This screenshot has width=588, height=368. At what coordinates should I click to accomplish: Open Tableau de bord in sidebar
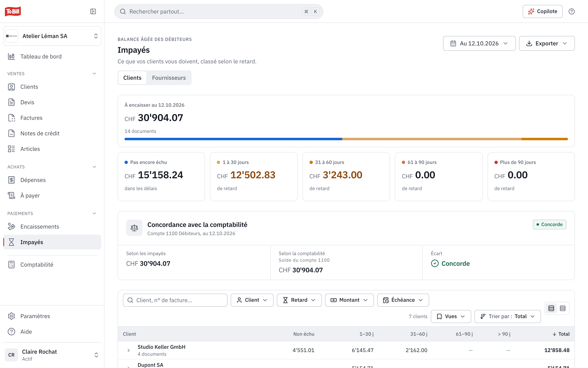click(x=52, y=56)
